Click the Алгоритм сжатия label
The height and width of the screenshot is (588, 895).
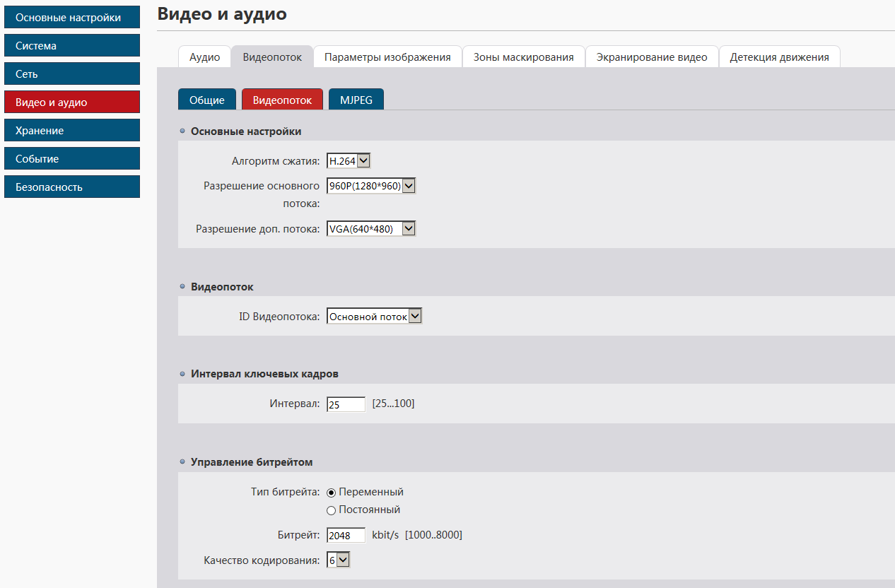(276, 161)
